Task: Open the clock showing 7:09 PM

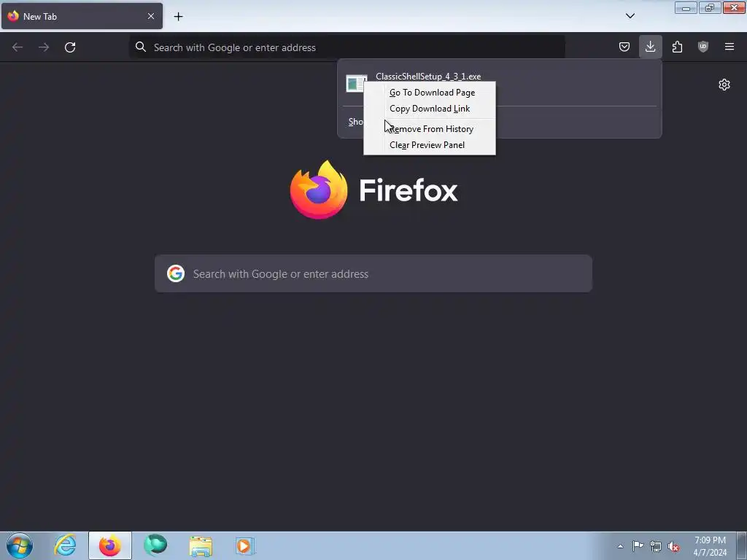Action: click(x=710, y=546)
